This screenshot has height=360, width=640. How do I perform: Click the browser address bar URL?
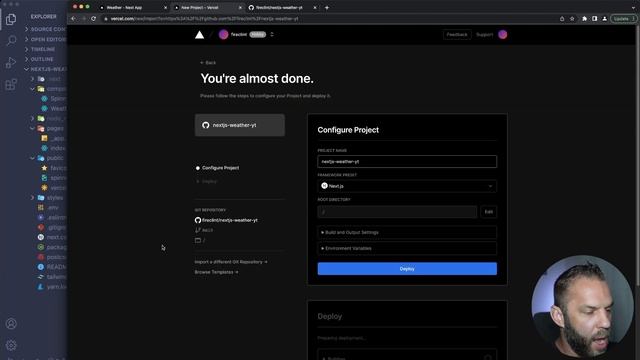(204, 19)
